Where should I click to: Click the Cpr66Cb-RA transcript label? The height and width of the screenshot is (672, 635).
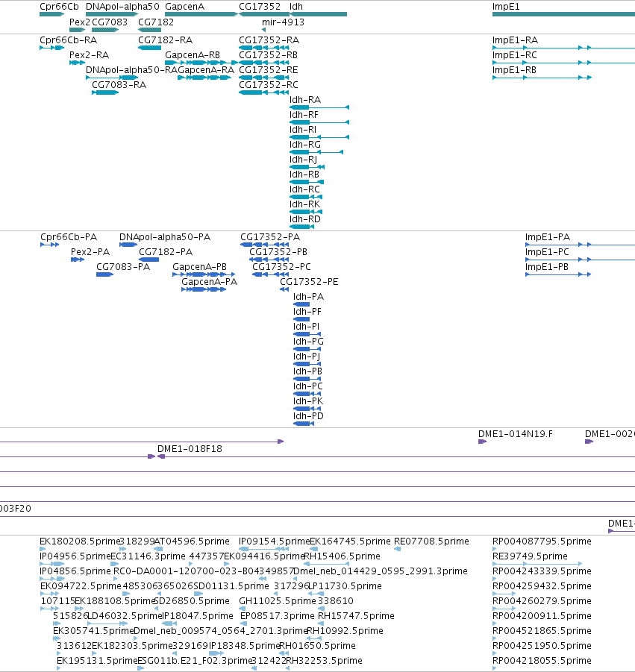[x=68, y=40]
